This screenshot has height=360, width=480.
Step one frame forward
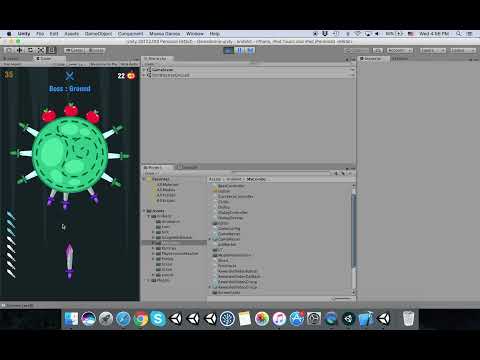pyautogui.click(x=250, y=50)
